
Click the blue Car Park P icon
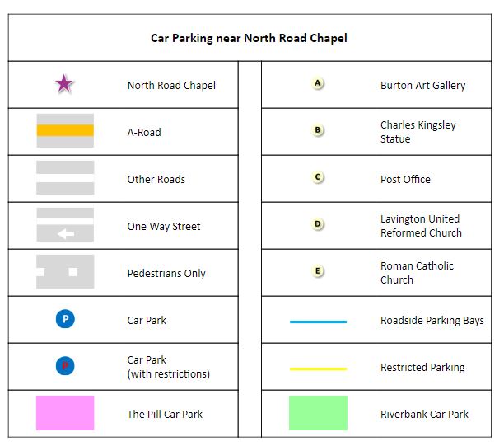click(65, 319)
